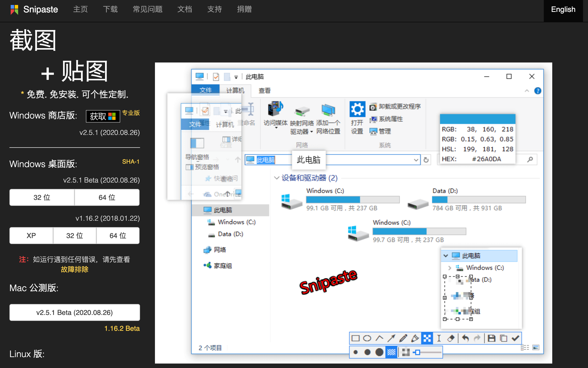Click the undo arrow icon
Image resolution: width=588 pixels, height=368 pixels.
coord(465,338)
